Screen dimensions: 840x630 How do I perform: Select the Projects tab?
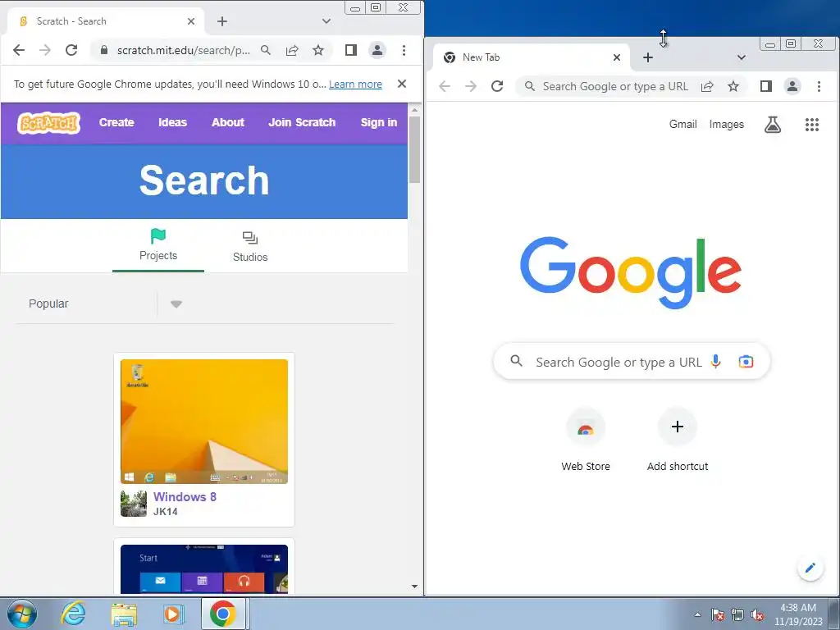point(158,245)
